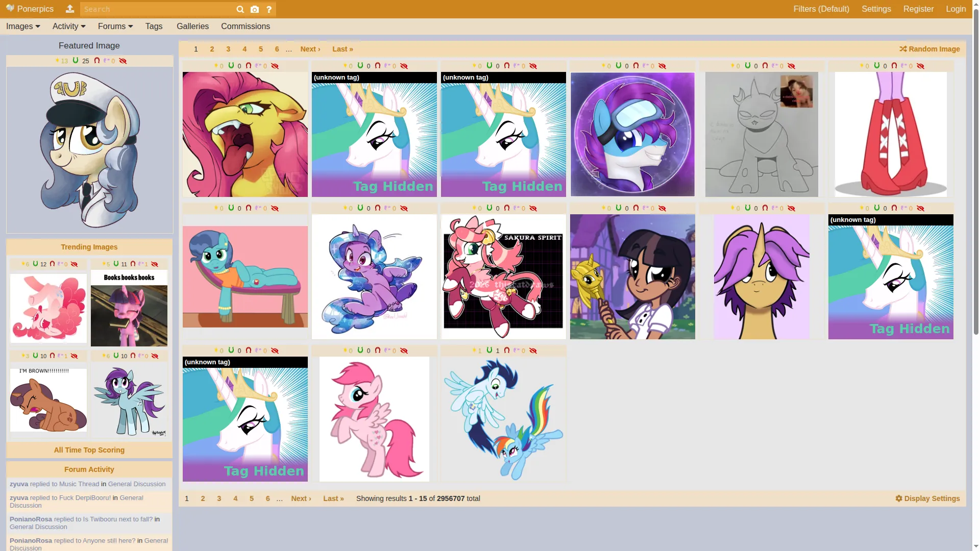Screen dimensions: 980x551
Task: Upvote the I'M BROWN trending image
Action: coord(36,356)
